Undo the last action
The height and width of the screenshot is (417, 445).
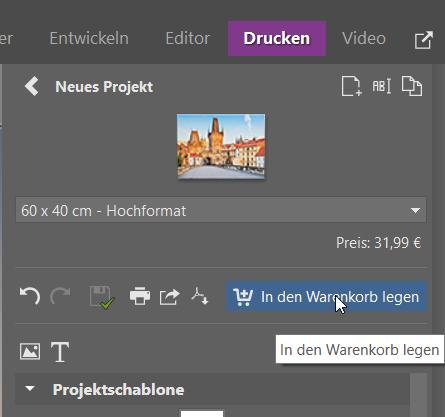click(x=30, y=296)
